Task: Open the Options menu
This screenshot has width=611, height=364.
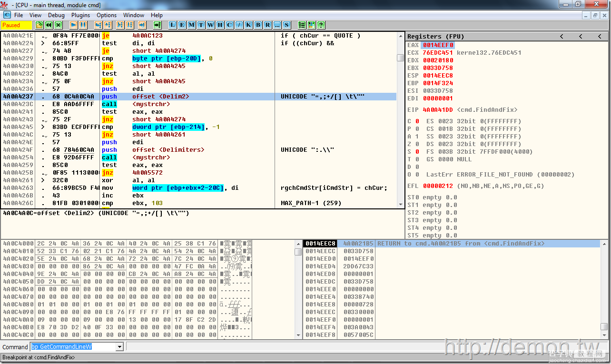Action: (107, 15)
